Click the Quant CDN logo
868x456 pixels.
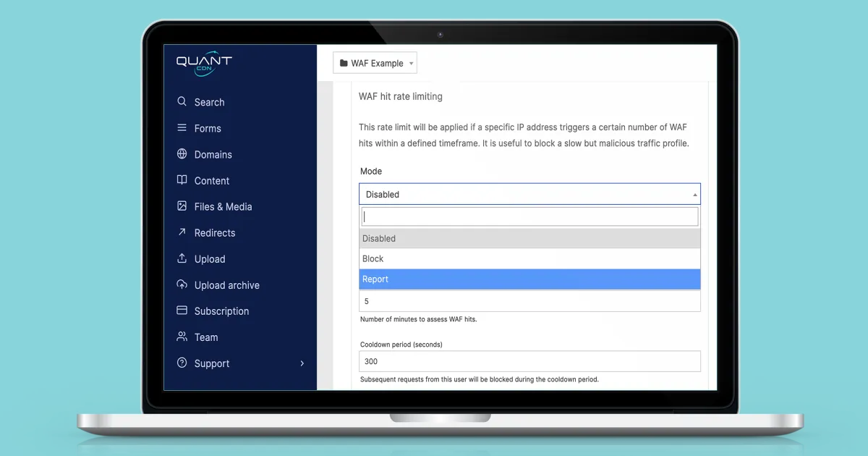[203, 64]
